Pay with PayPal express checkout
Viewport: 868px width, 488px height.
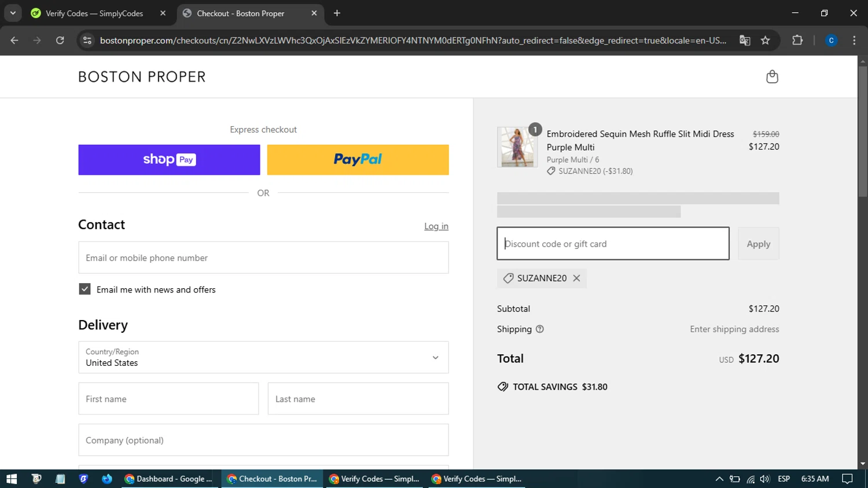(358, 160)
